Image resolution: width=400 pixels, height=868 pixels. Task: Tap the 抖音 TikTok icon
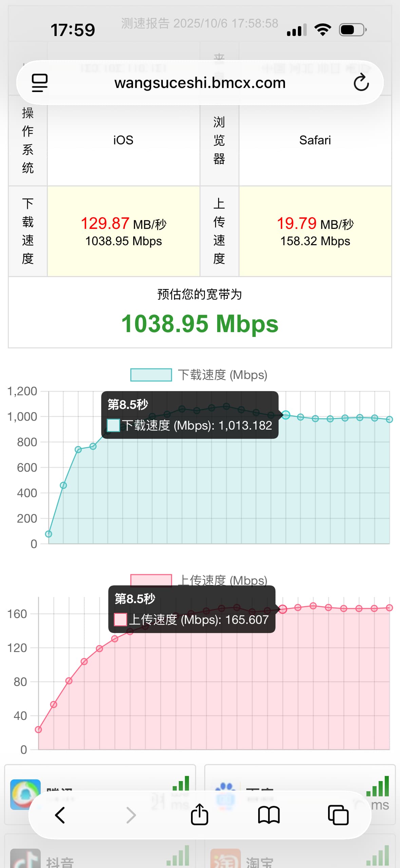click(x=25, y=859)
